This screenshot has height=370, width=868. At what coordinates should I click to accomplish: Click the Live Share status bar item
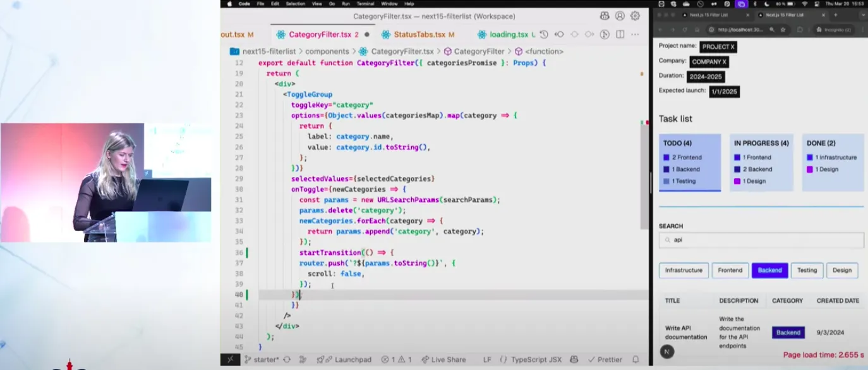pos(443,359)
